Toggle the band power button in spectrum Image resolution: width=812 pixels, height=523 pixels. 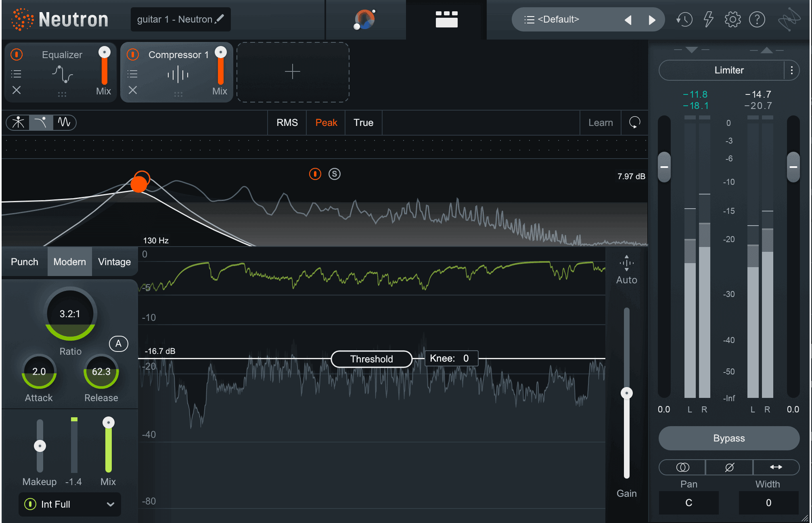pos(315,174)
